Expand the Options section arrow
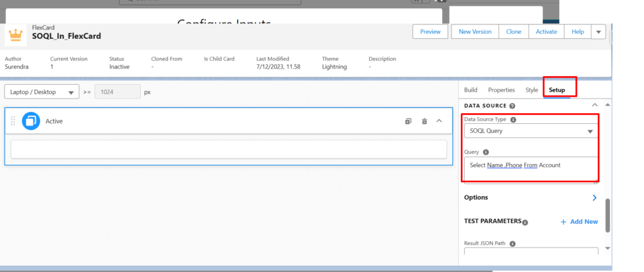 pyautogui.click(x=594, y=198)
